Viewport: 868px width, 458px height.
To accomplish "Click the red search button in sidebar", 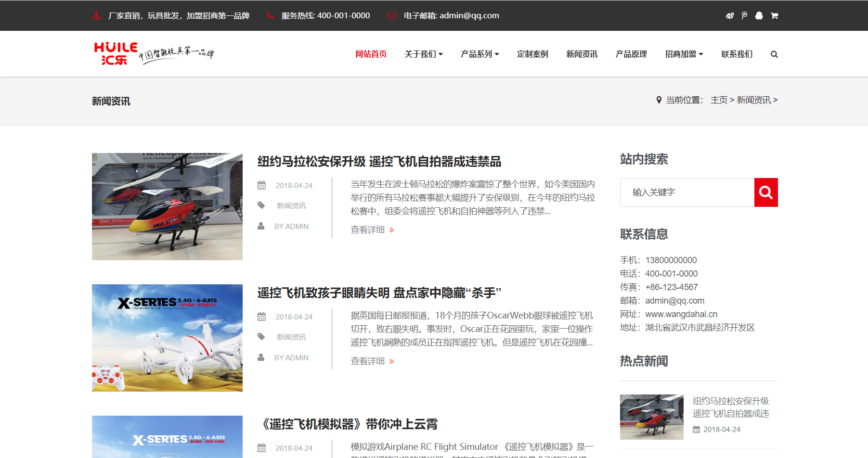I will (x=766, y=192).
